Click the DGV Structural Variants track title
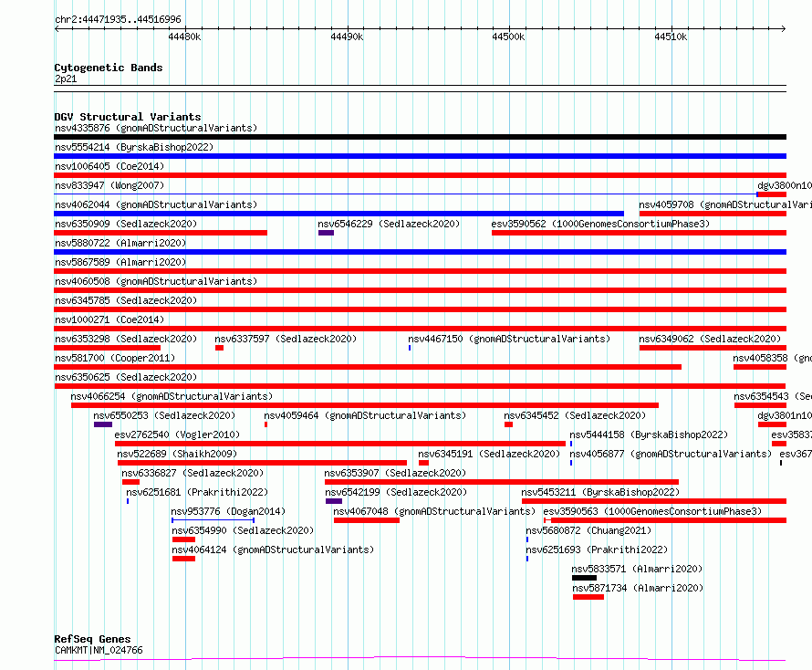The height and width of the screenshot is (670, 812). [128, 117]
